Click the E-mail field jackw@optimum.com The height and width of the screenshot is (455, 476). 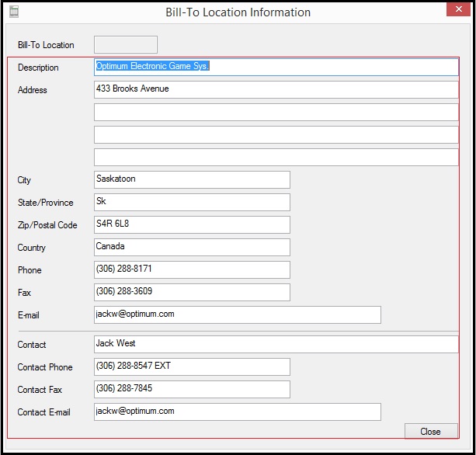pos(238,314)
